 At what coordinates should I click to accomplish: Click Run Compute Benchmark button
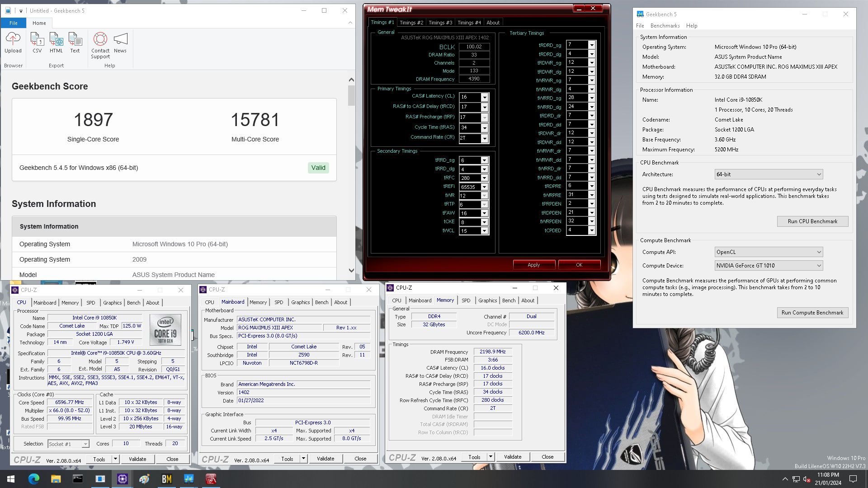(x=812, y=313)
